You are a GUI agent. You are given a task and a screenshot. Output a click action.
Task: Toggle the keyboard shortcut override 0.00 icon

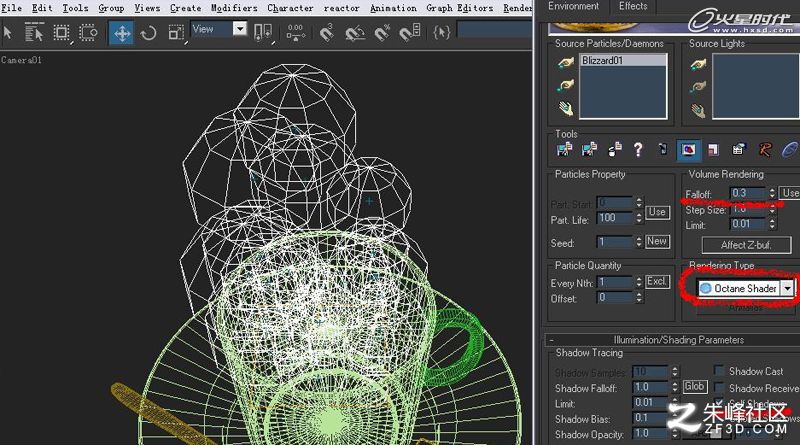(x=295, y=33)
